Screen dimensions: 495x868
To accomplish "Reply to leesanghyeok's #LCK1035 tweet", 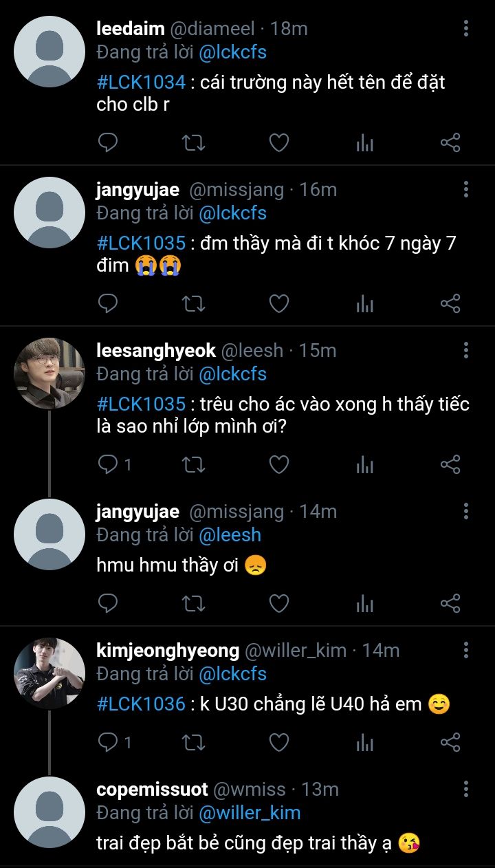I will coord(108,465).
